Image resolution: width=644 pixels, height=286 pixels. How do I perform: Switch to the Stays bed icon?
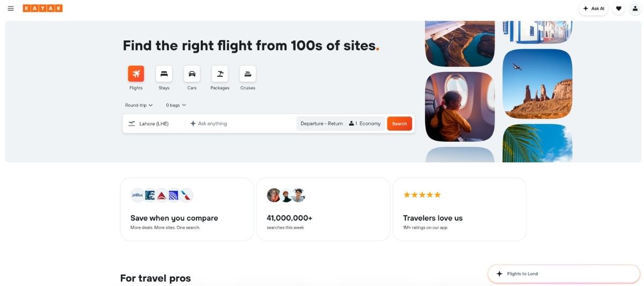164,74
